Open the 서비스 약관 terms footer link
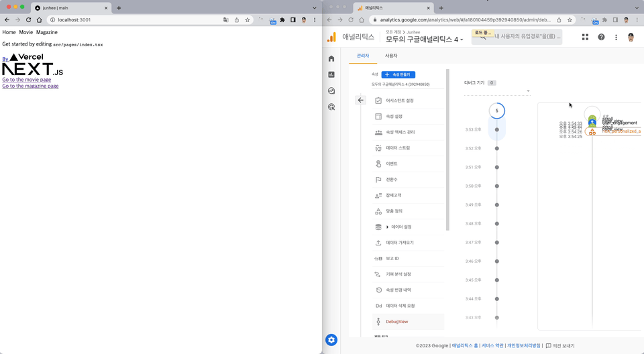Screen dimensions: 644x354 [x=492, y=346]
